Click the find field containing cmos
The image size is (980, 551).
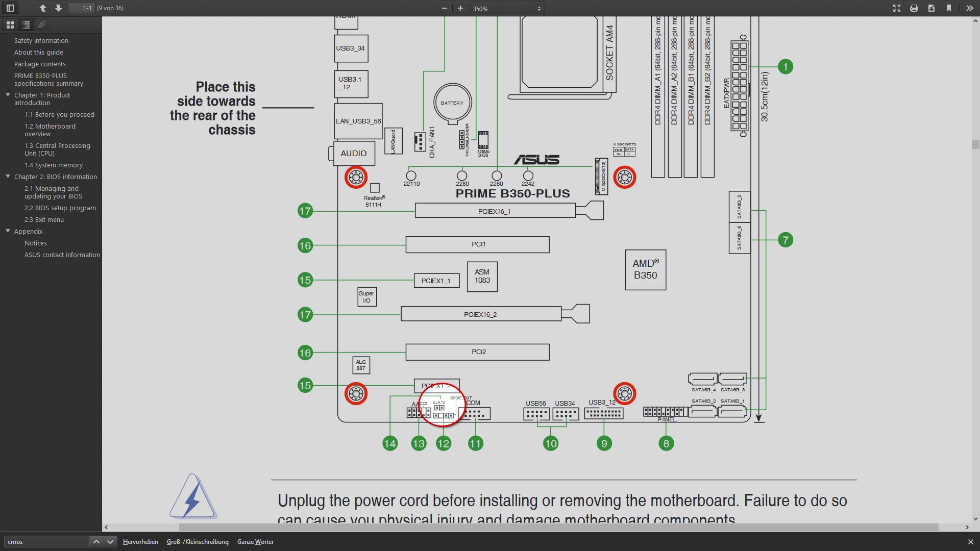pyautogui.click(x=46, y=542)
